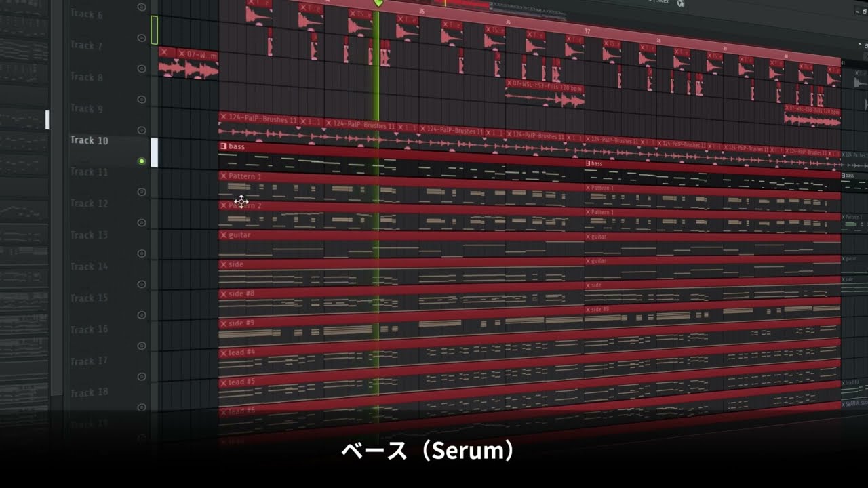868x488 pixels.
Task: Open clip menu of Track 12 Pattern 1 at bar 37
Action: pos(588,212)
